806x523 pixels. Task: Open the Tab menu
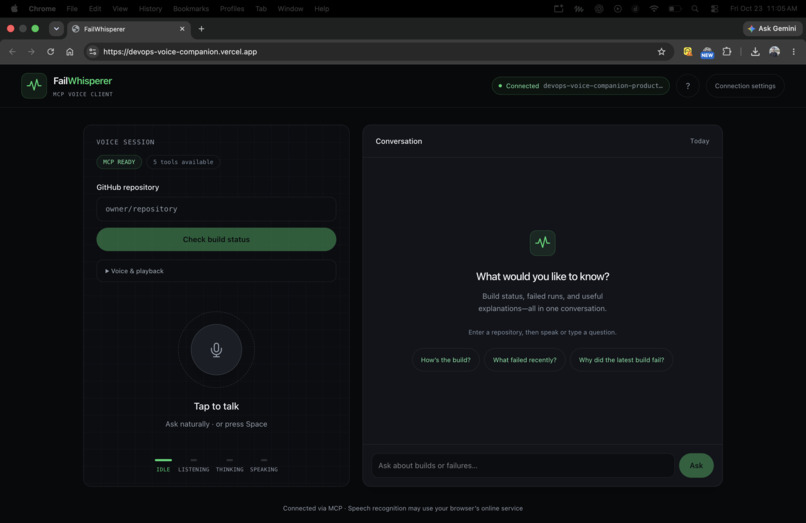coord(261,9)
